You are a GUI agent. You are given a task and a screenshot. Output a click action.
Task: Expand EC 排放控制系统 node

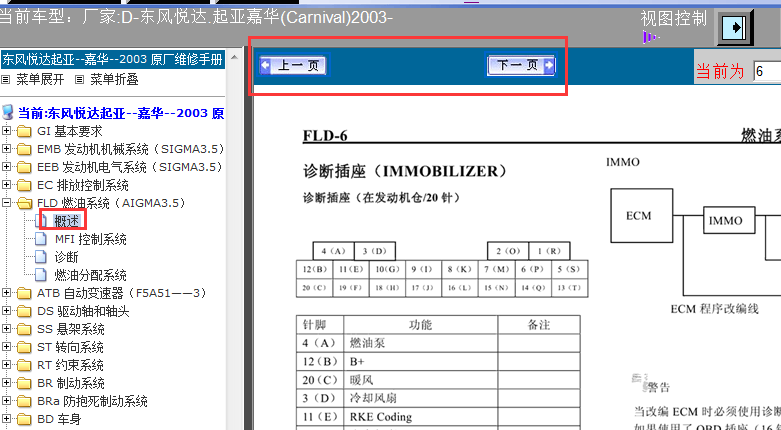(6, 185)
